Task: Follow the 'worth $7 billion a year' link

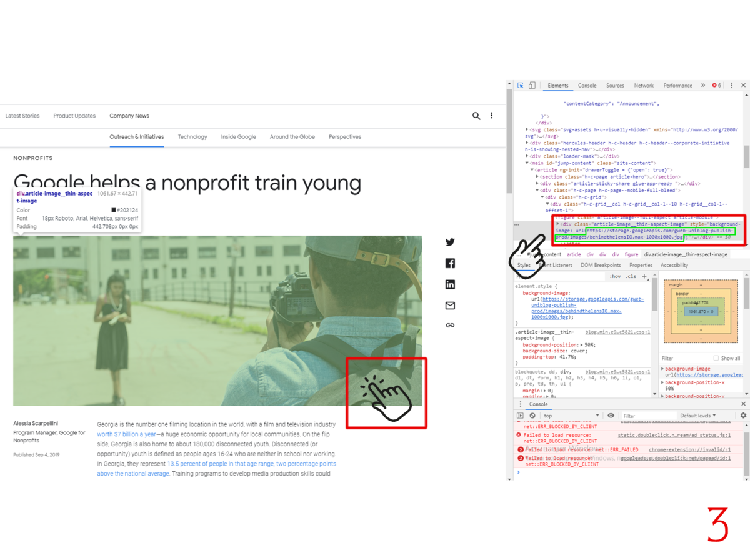Action: pos(127,434)
